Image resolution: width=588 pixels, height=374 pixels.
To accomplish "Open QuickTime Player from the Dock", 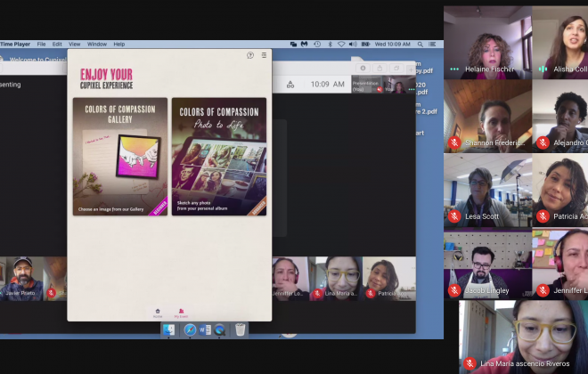I will (x=220, y=329).
